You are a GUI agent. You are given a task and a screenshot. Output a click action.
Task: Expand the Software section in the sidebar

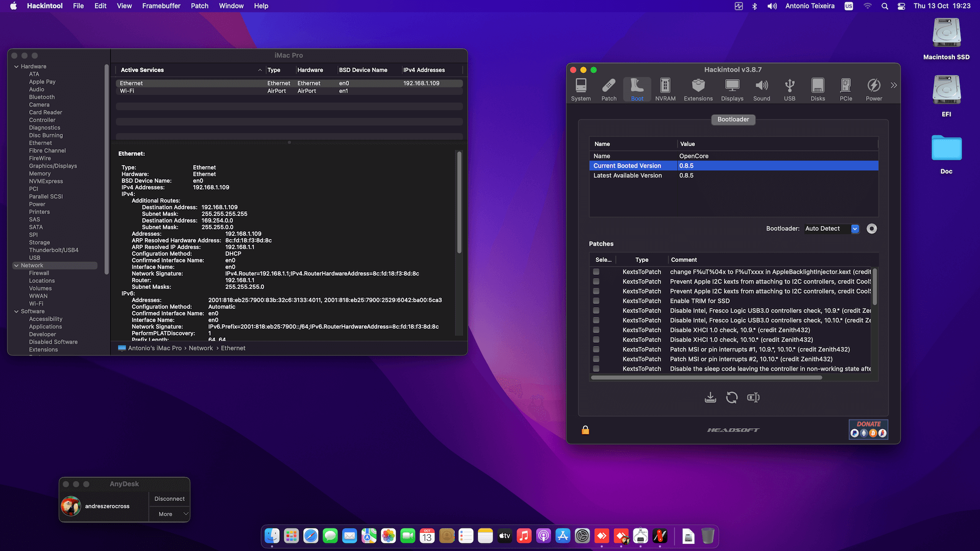pyautogui.click(x=17, y=311)
